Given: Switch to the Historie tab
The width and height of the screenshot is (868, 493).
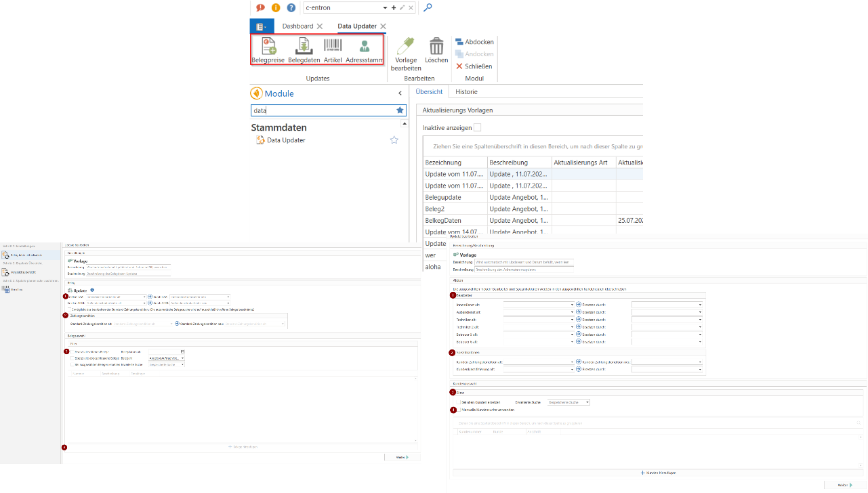Looking at the screenshot, I should 466,92.
